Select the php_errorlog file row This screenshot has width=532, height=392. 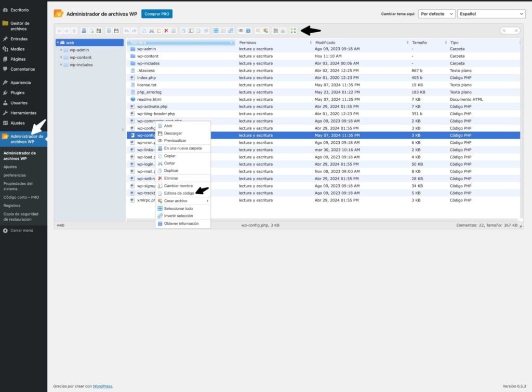click(x=323, y=92)
